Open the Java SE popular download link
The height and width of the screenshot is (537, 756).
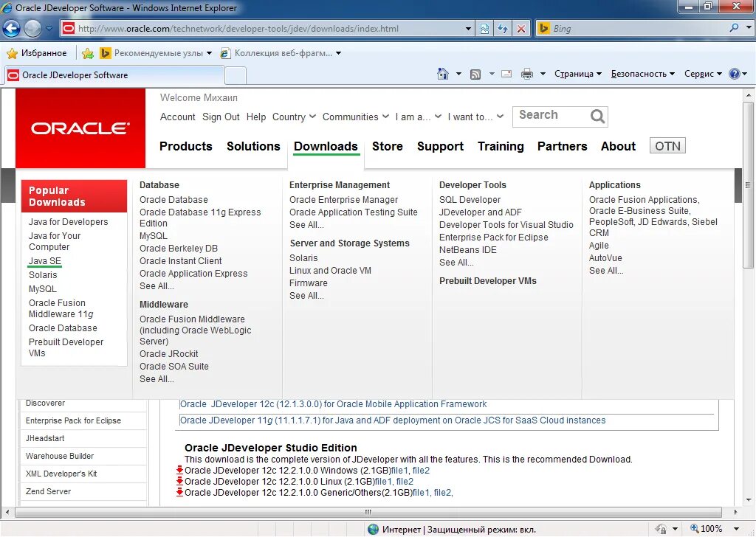coord(45,261)
